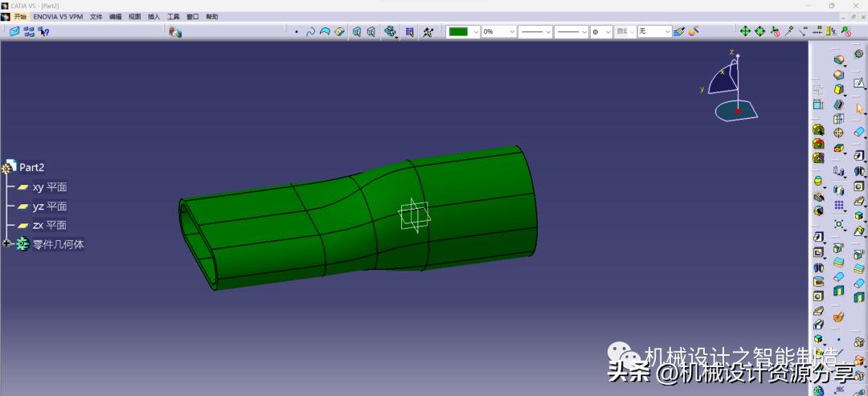868x396 pixels.
Task: Open the ENOVIA V5 VPM menu
Action: coord(58,16)
